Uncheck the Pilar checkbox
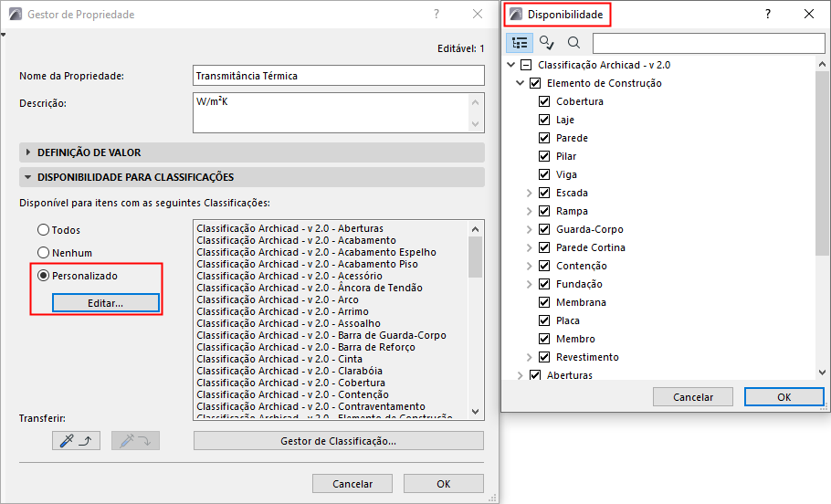Screen dimensions: 831x504 click(544, 156)
